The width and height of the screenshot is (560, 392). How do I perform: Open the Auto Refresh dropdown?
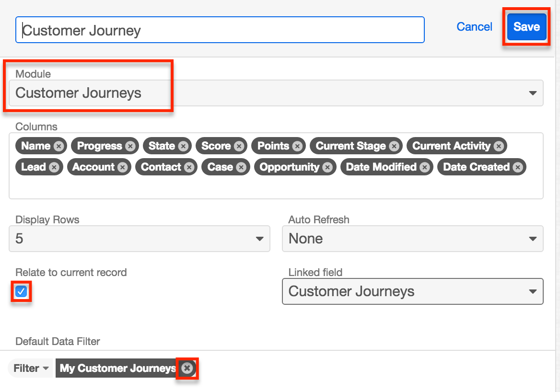point(412,239)
